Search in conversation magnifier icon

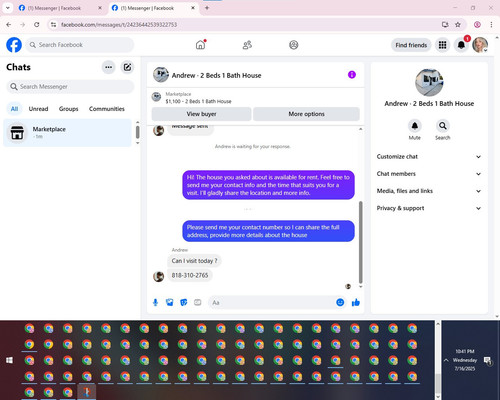tap(443, 126)
